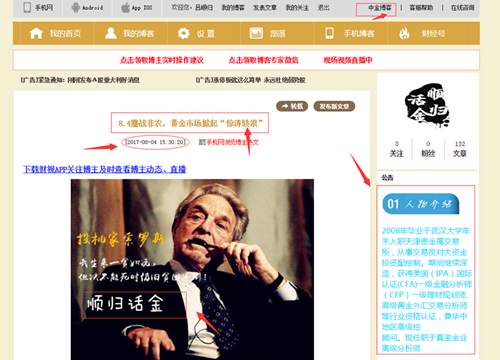Screen dimensions: 500x360
Task: Click the Apple App logo icon
Action: click(x=126, y=7)
